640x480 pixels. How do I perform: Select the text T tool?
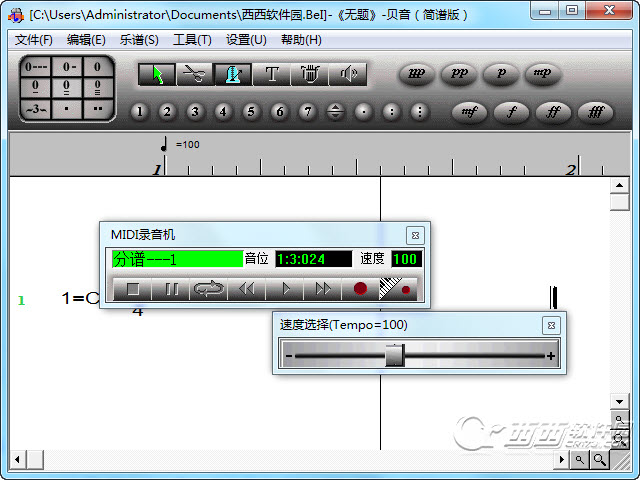pyautogui.click(x=272, y=74)
